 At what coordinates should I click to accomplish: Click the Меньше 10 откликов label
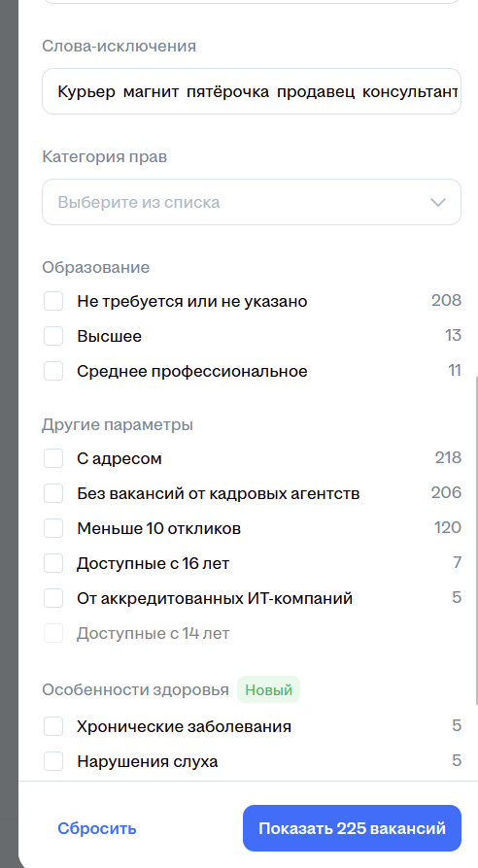159,528
